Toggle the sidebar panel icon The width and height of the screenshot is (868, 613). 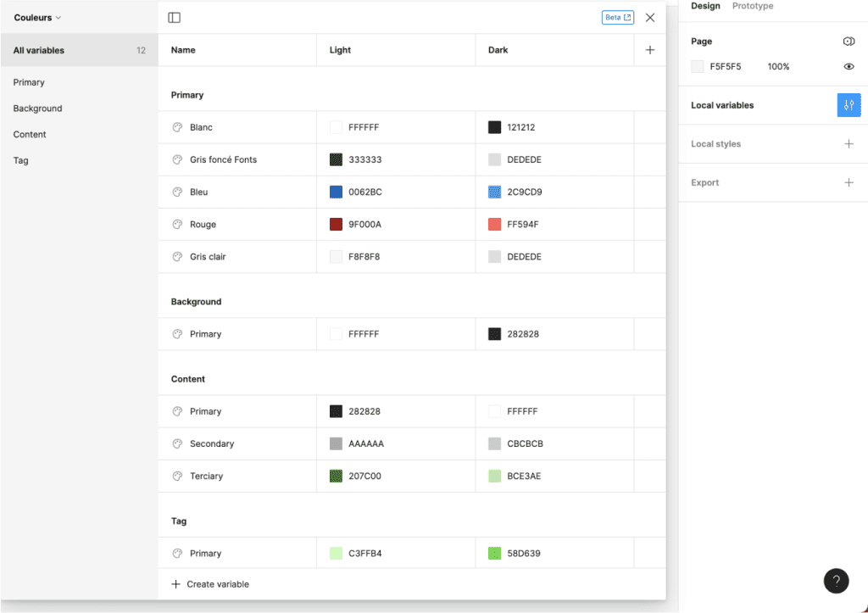point(174,18)
